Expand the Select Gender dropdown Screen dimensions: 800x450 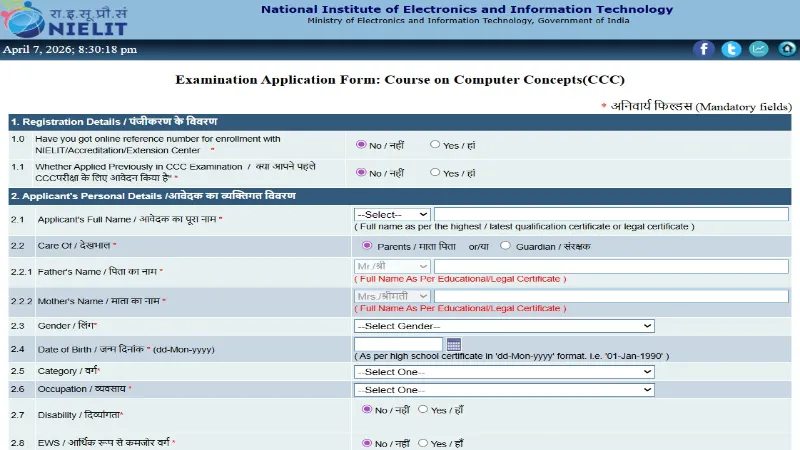point(504,326)
